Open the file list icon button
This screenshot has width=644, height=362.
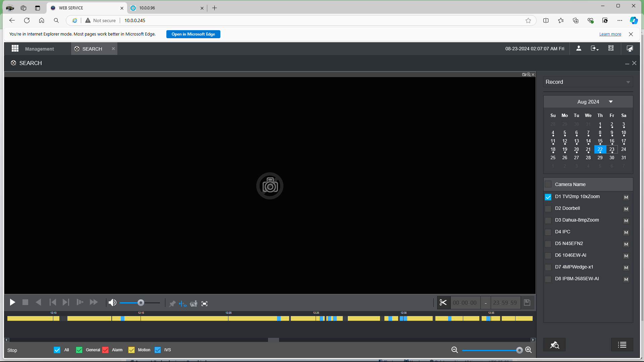coord(622,345)
